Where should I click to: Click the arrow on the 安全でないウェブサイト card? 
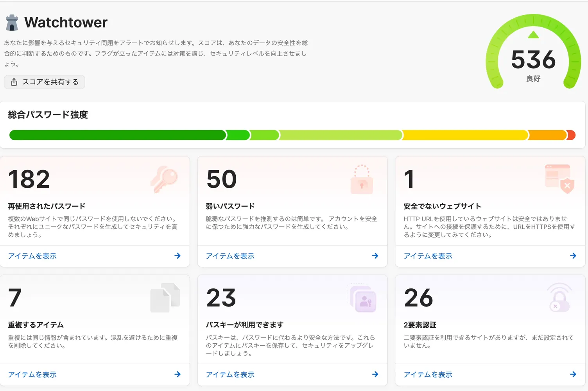coord(573,256)
